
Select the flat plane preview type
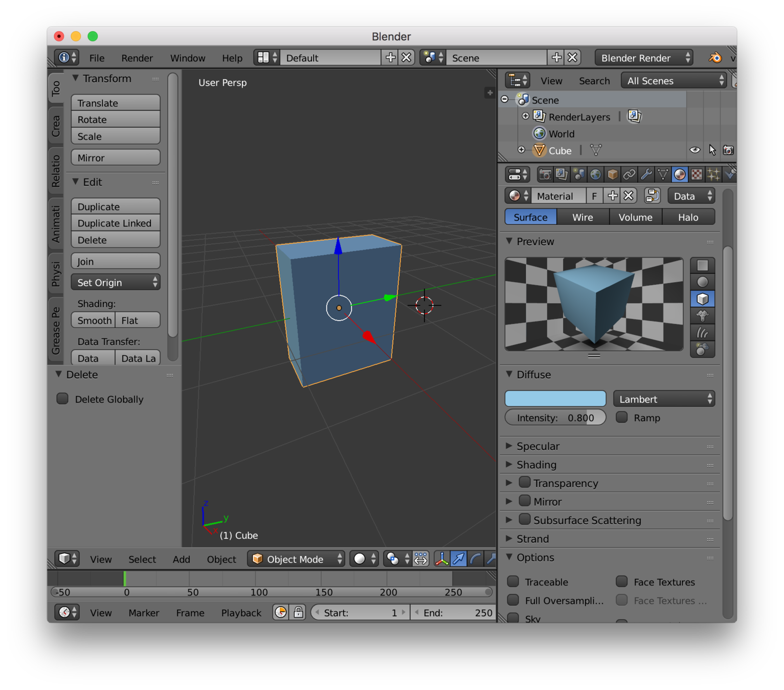703,265
